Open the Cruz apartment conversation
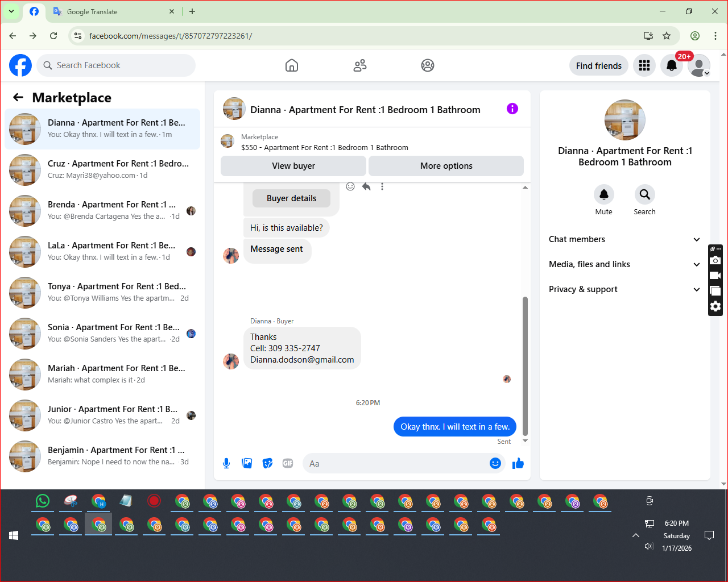The image size is (728, 582). click(102, 170)
